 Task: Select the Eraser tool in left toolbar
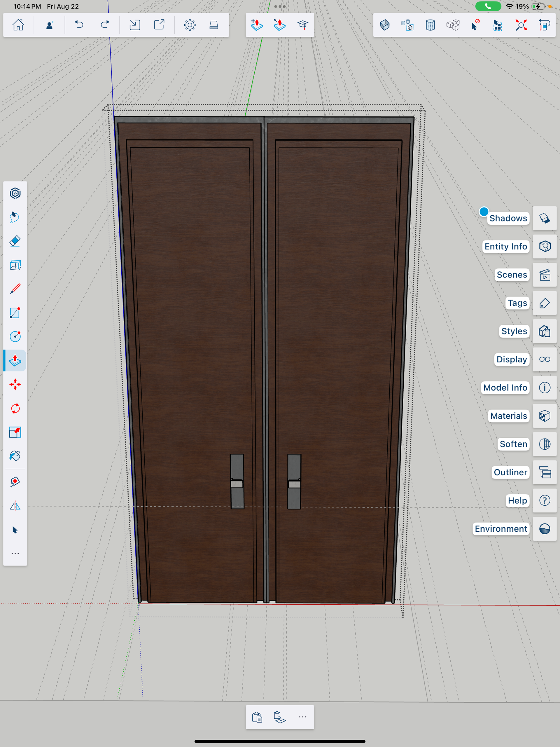point(15,241)
